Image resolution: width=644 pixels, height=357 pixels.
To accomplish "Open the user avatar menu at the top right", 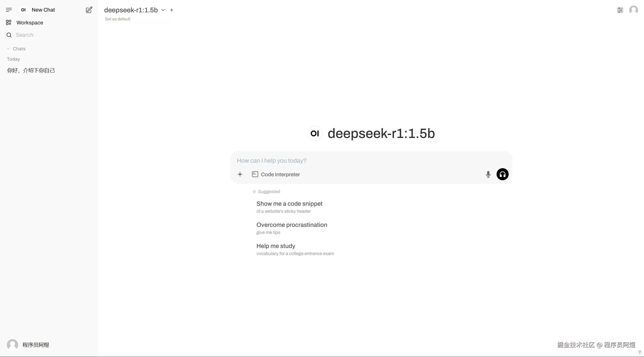I will (633, 10).
